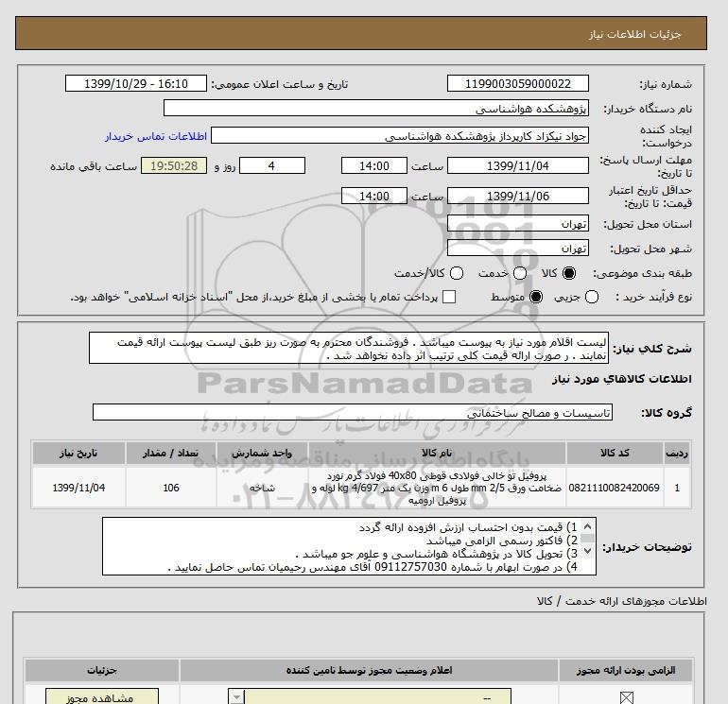Click the remaining time 19:50:28 field
728x704 pixels.
[174, 165]
